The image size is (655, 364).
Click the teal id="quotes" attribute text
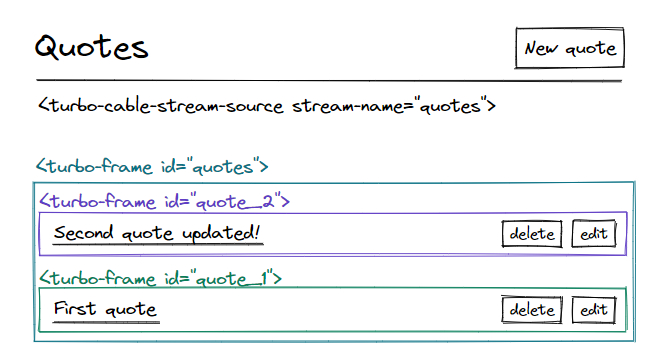(209, 167)
